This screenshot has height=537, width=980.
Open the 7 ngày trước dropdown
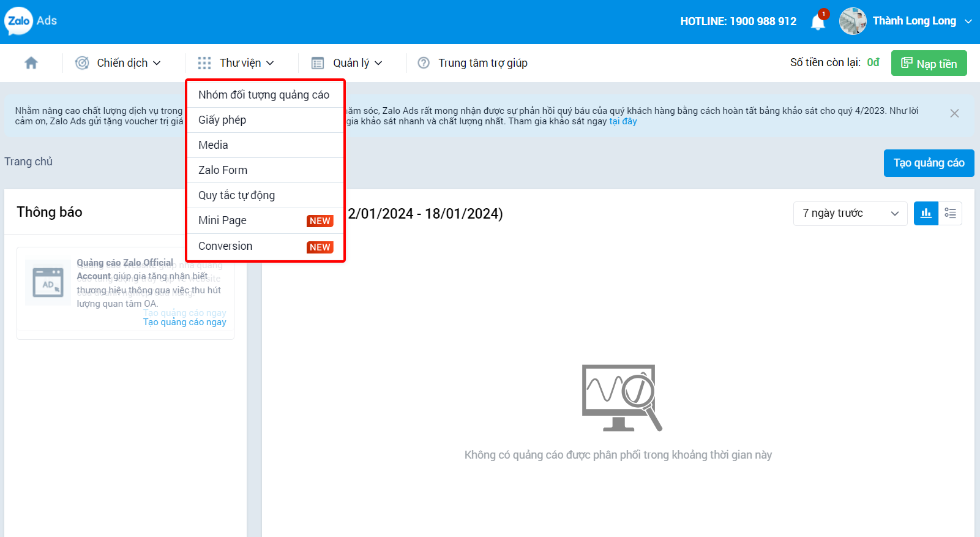coord(850,214)
